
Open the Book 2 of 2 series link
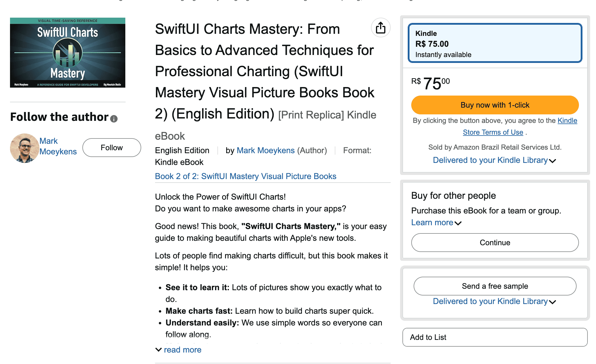pos(245,176)
